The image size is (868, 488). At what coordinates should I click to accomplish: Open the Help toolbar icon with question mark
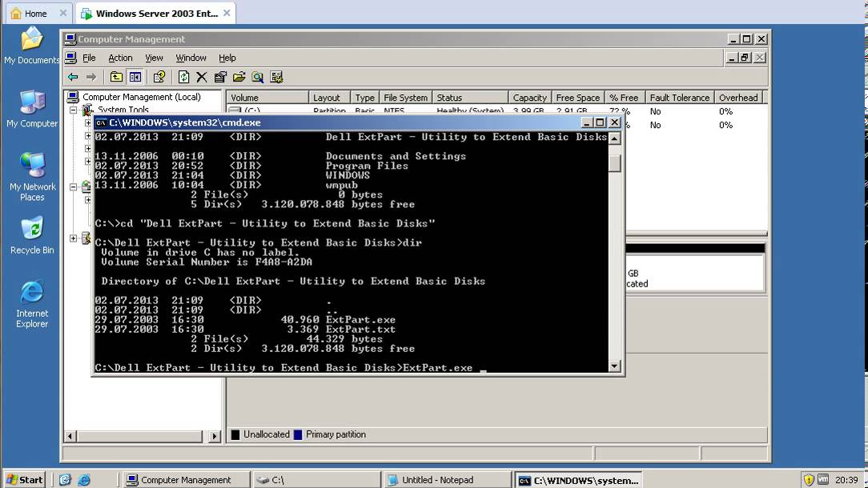coord(159,77)
